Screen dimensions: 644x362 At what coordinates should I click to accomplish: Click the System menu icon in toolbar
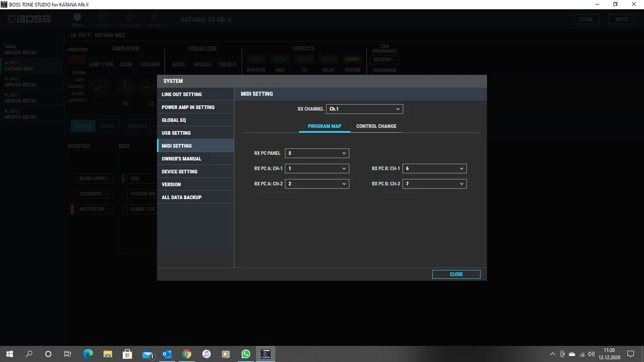point(155,20)
